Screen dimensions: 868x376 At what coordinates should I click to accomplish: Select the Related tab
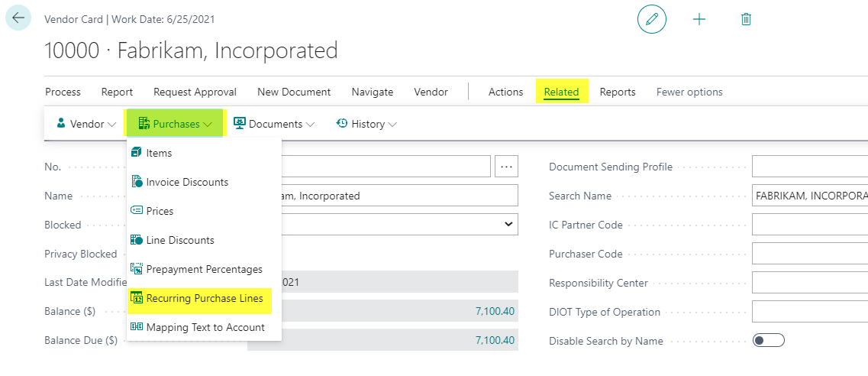[561, 92]
